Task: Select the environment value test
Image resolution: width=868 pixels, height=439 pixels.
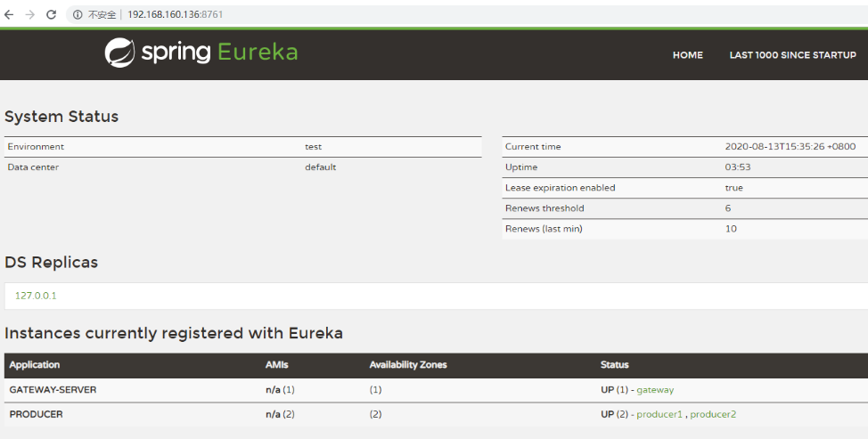Action: click(313, 147)
